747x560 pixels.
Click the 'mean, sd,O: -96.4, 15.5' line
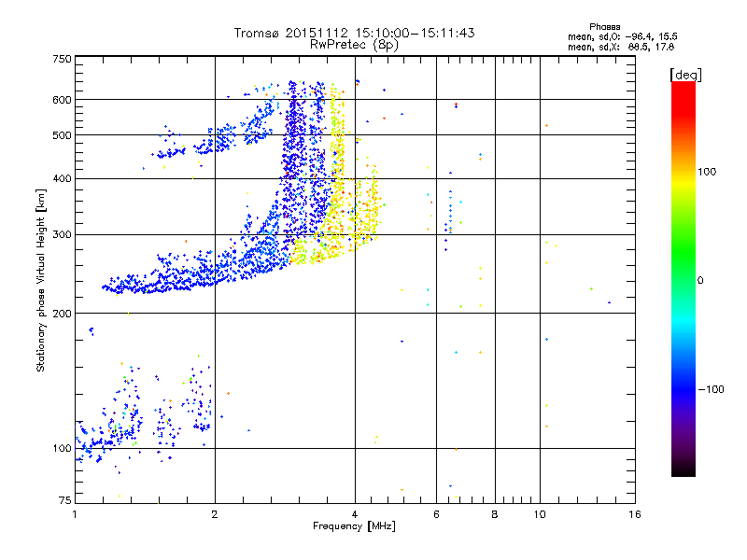pos(622,36)
